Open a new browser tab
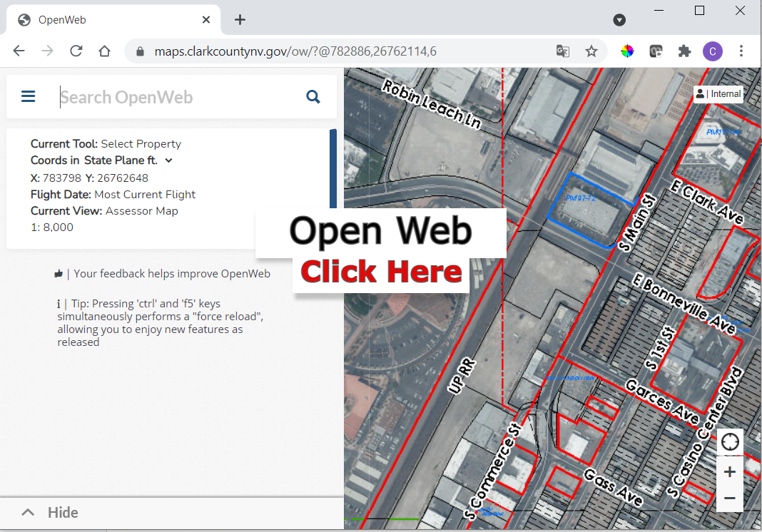762x532 pixels. pos(240,20)
